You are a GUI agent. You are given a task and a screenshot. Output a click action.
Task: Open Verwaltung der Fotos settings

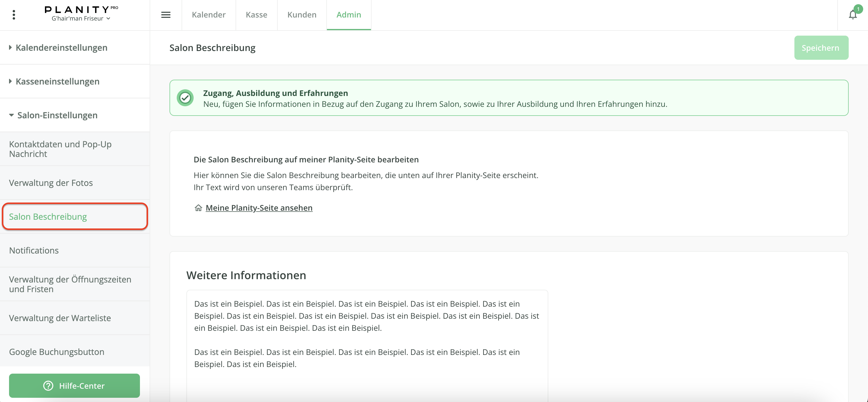click(x=51, y=183)
